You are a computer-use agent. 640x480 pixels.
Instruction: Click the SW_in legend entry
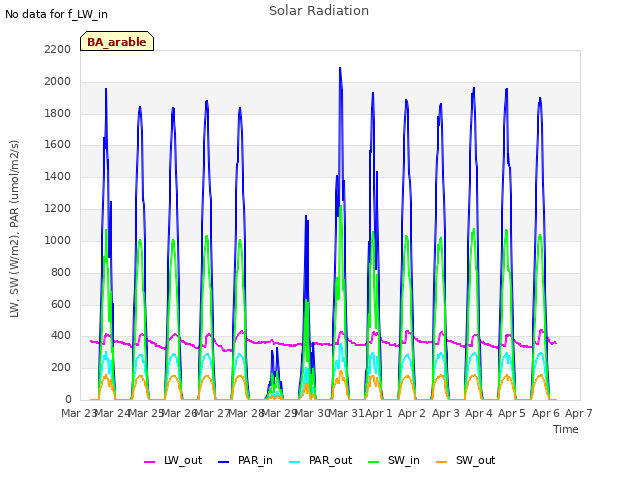(x=393, y=460)
